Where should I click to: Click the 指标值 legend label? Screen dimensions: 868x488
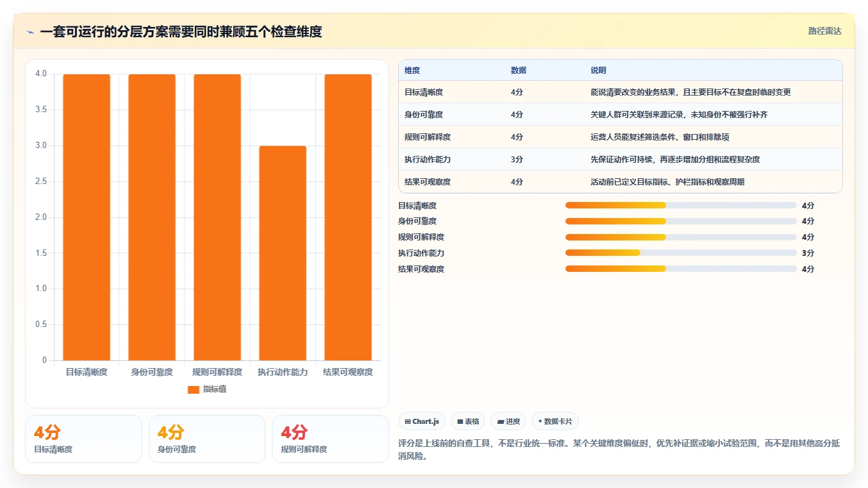(x=215, y=389)
